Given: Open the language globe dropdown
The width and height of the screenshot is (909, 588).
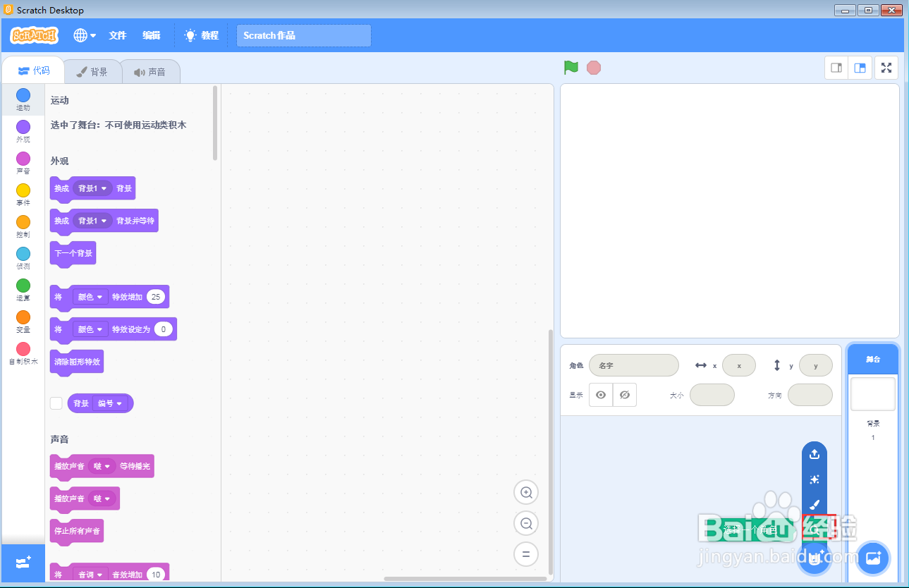Looking at the screenshot, I should tap(84, 35).
